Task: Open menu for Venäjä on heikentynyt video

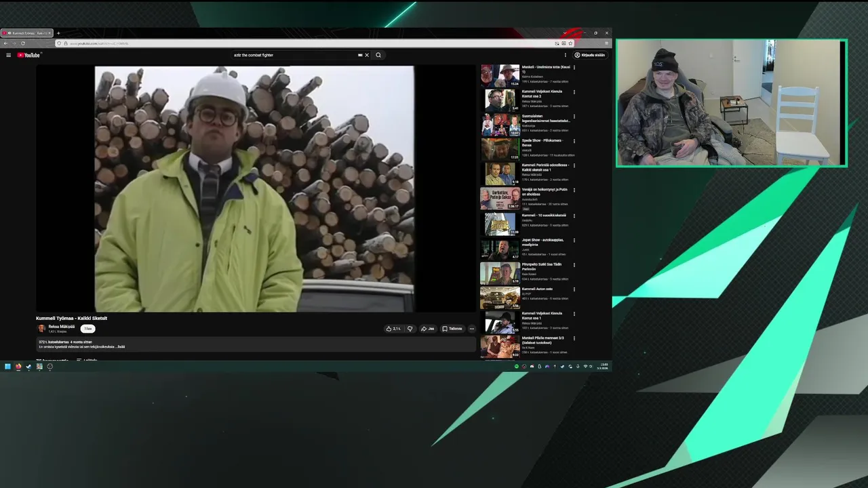Action: click(574, 190)
